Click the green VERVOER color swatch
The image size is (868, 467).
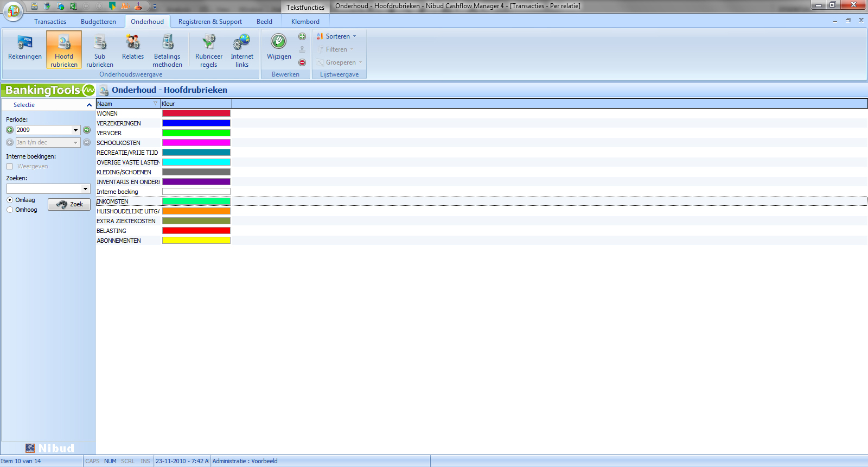coord(196,133)
